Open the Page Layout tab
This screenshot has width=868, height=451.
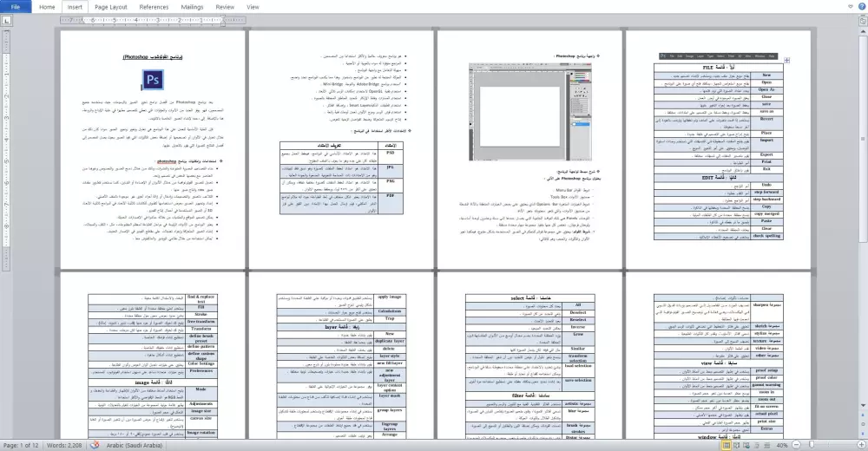[x=111, y=7]
